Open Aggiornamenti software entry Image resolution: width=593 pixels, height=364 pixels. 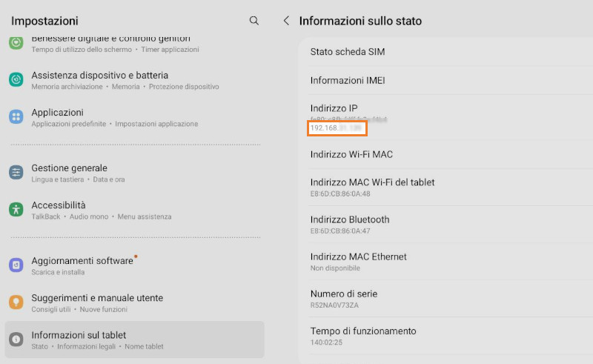click(x=134, y=265)
